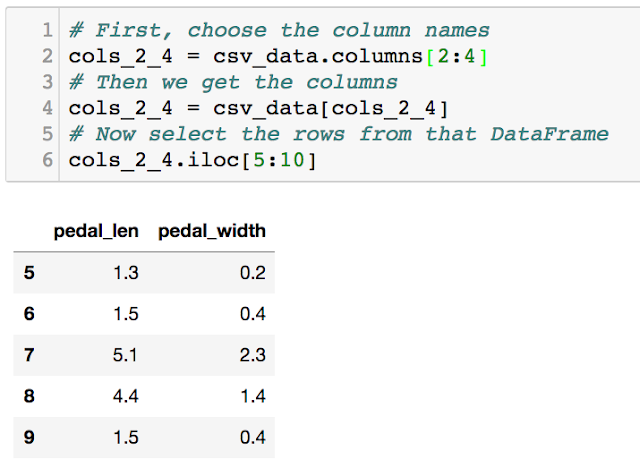
Task: Select line number 1 in the gutter
Action: coord(47,30)
